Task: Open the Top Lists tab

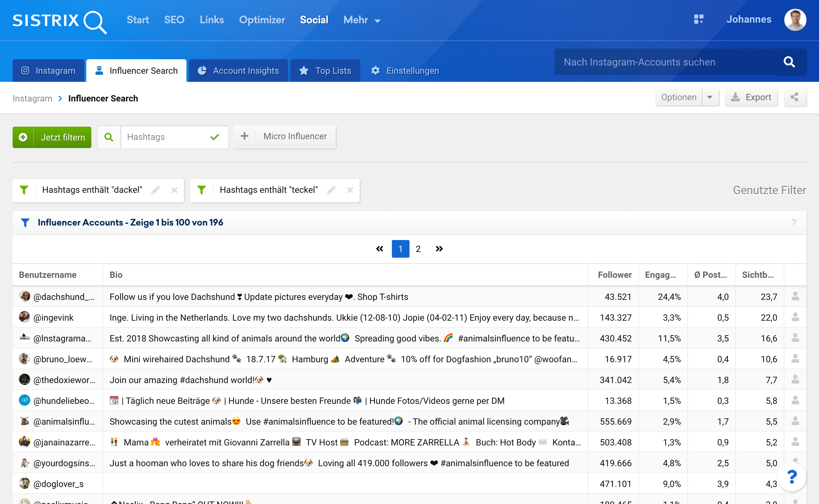Action: point(325,71)
